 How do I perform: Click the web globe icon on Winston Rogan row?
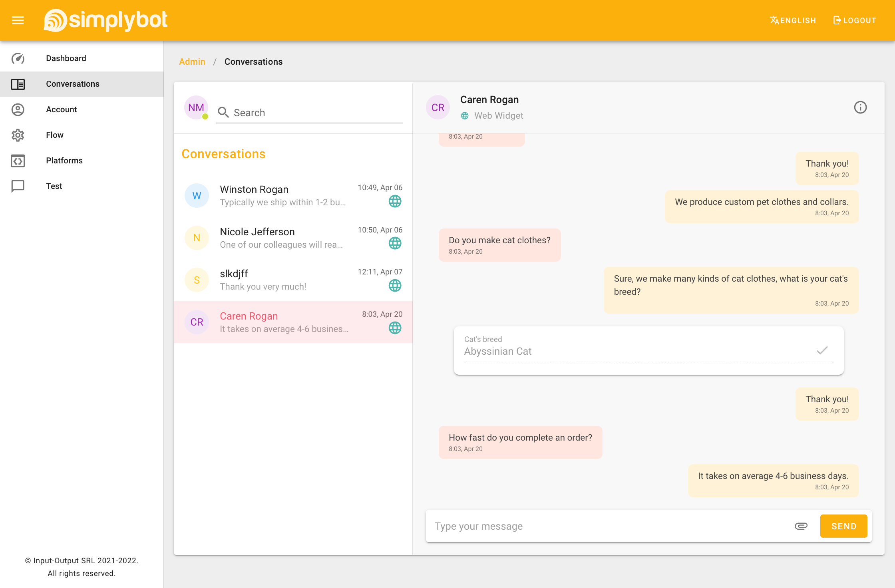tap(395, 201)
